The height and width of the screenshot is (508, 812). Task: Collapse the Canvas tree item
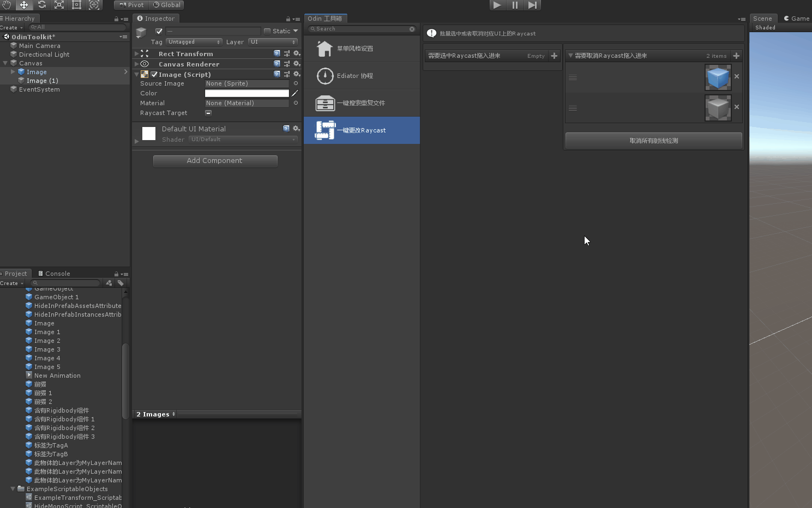[x=5, y=63]
